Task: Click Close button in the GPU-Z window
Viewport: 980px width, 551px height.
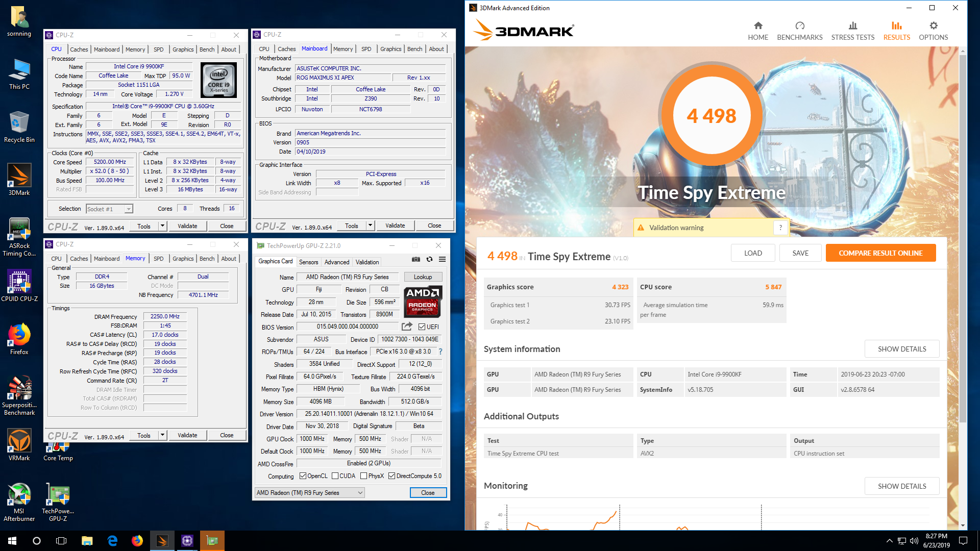Action: 428,493
